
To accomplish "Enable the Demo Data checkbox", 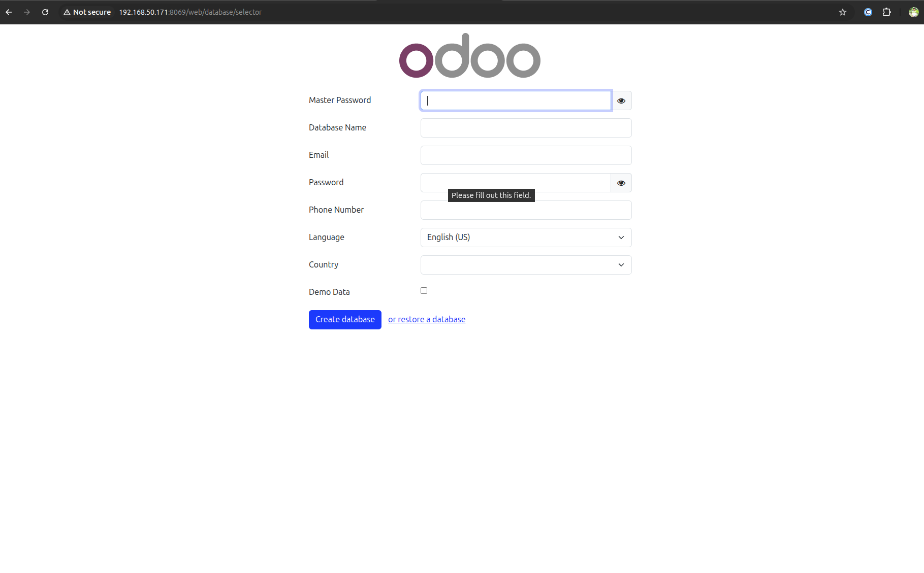I will [x=424, y=290].
